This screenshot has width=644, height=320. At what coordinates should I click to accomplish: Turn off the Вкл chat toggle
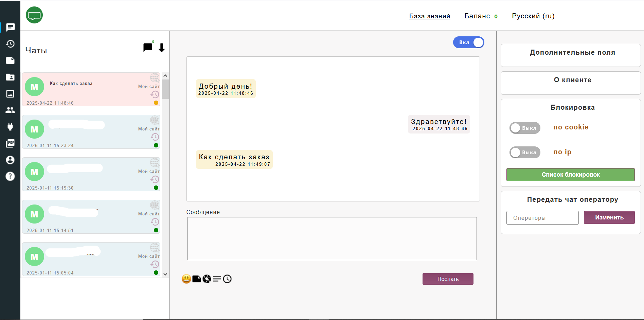point(468,42)
